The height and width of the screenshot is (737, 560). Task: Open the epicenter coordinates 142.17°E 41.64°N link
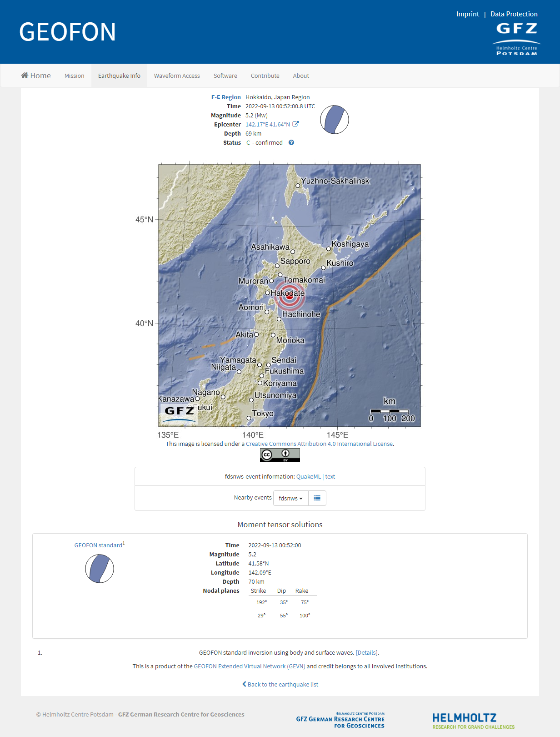coord(267,125)
